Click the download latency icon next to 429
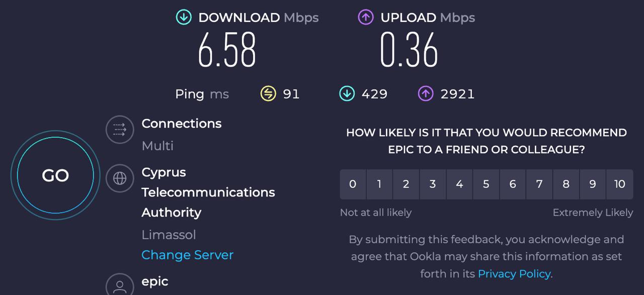The height and width of the screenshot is (295, 644). [x=347, y=93]
